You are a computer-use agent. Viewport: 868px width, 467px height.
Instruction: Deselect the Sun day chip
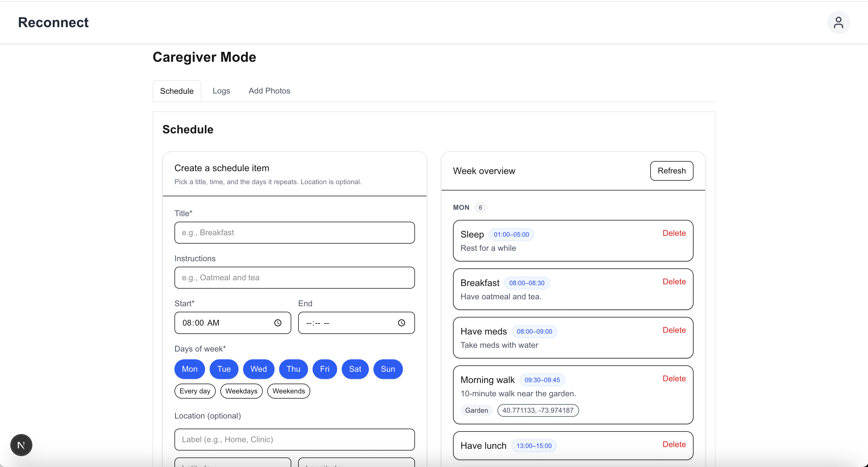click(388, 369)
